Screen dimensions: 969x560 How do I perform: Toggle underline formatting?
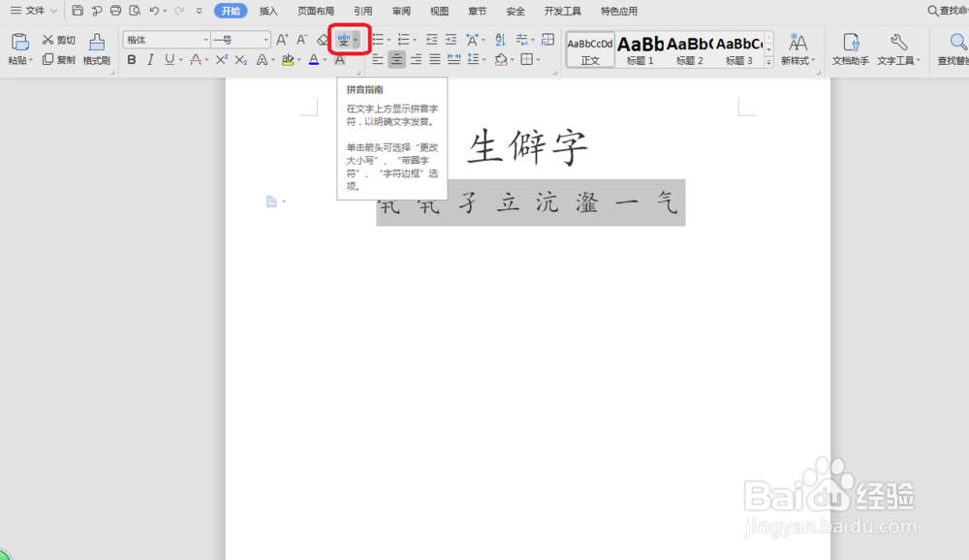172,59
